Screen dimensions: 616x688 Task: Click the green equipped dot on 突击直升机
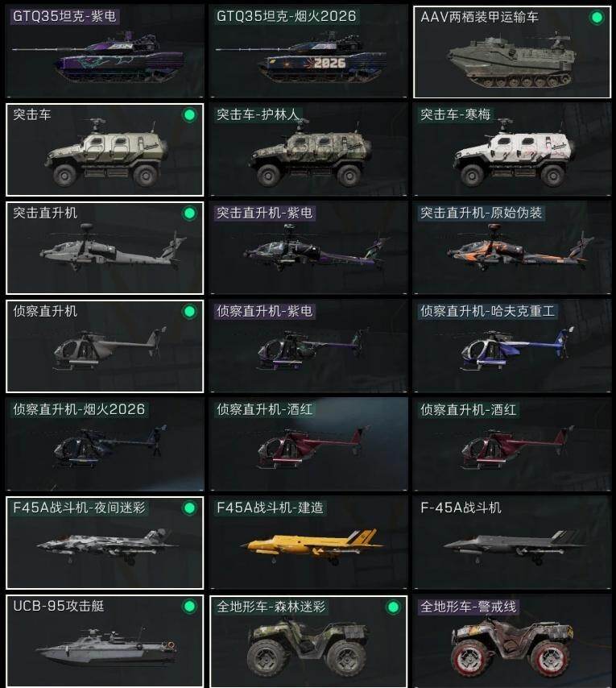pos(189,213)
